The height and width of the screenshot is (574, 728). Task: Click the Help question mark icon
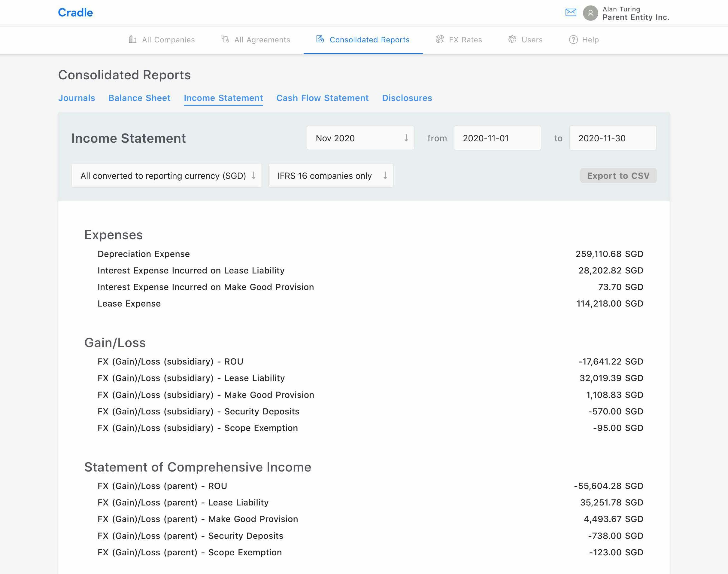(573, 40)
